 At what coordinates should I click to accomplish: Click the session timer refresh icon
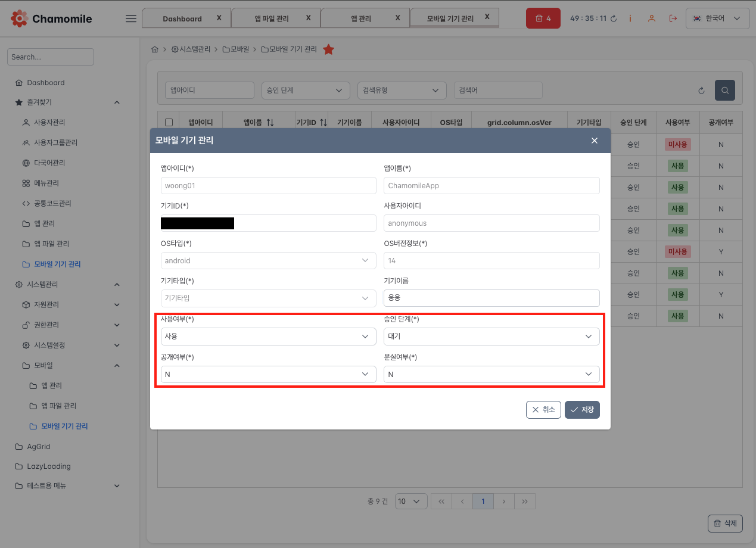pos(614,18)
